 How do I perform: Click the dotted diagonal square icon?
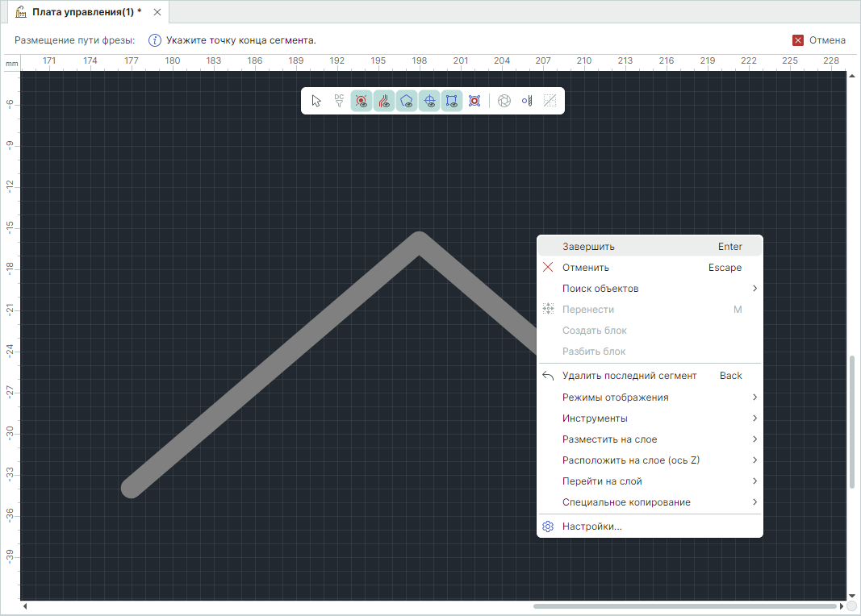[550, 101]
